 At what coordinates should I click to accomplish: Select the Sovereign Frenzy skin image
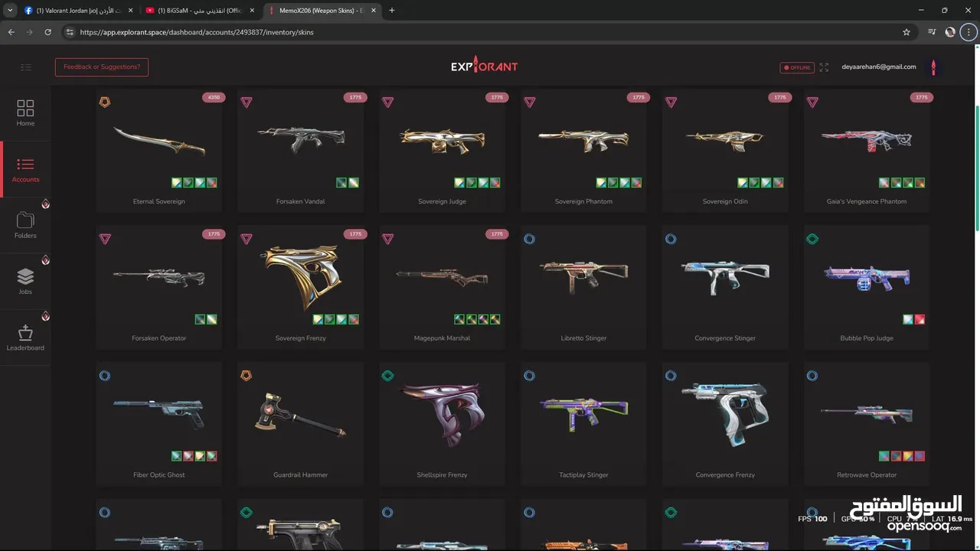tap(301, 276)
